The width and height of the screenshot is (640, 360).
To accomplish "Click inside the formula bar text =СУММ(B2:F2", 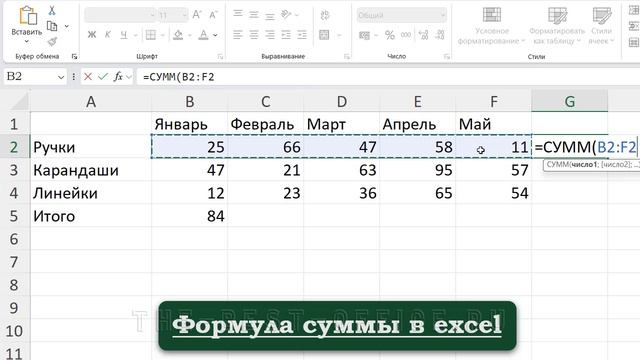I will pos(179,77).
